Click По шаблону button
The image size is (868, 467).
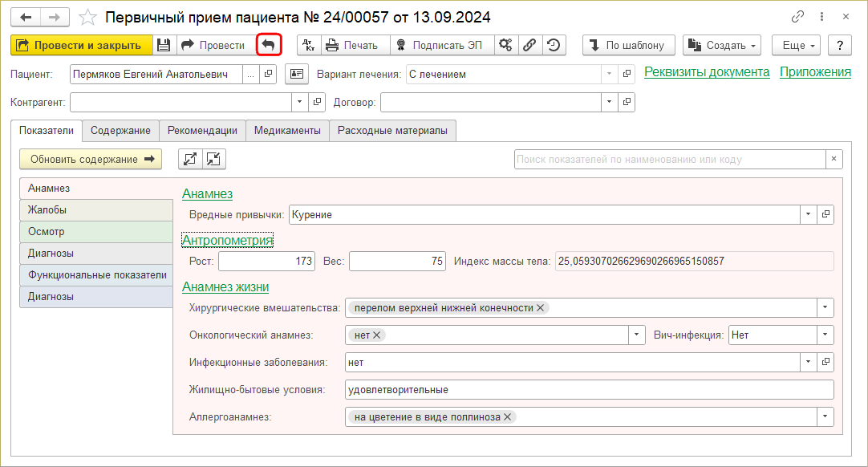(629, 45)
